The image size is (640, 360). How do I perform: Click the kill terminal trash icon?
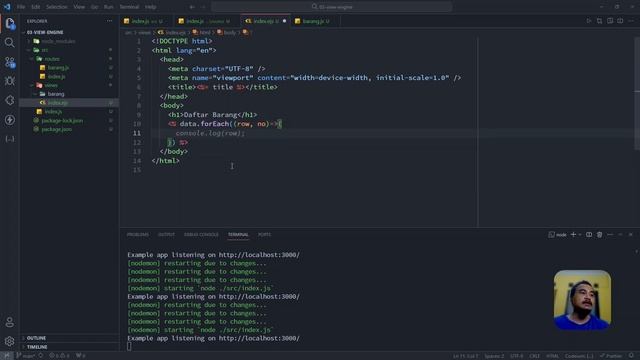click(x=600, y=235)
